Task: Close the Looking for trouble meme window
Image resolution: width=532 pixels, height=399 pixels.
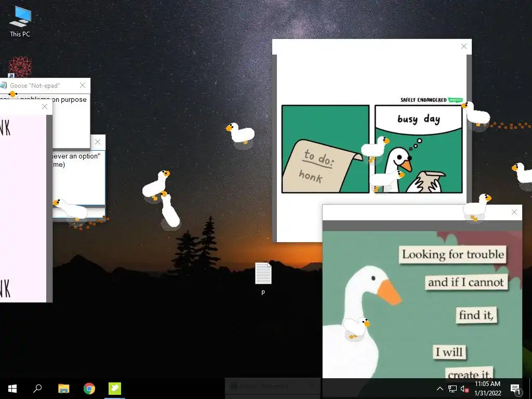Action: (x=514, y=212)
